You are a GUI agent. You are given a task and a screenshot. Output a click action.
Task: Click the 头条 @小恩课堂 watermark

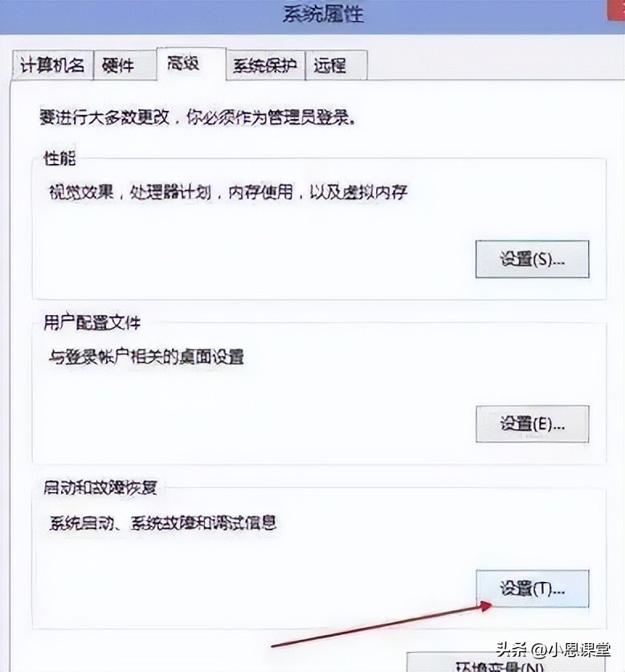coord(553,649)
